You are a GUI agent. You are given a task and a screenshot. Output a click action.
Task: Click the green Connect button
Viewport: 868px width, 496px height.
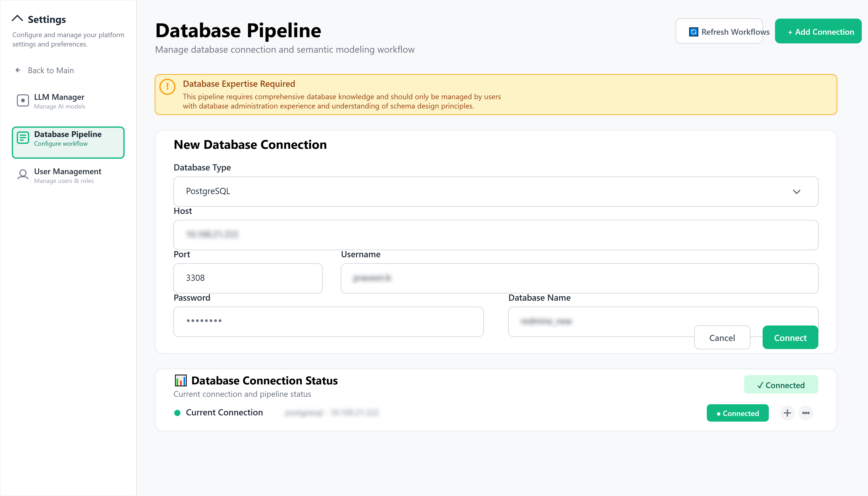click(790, 338)
